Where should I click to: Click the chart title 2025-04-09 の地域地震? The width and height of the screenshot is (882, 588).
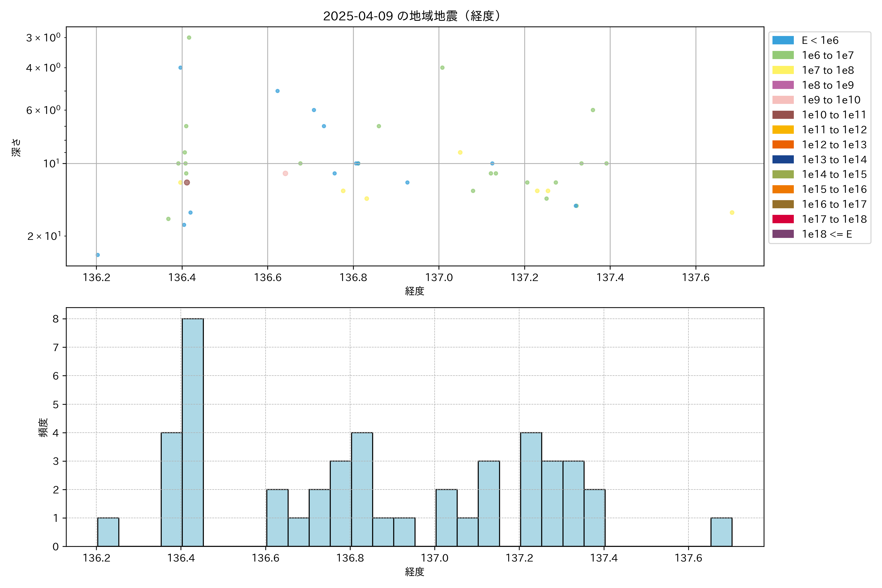(411, 16)
